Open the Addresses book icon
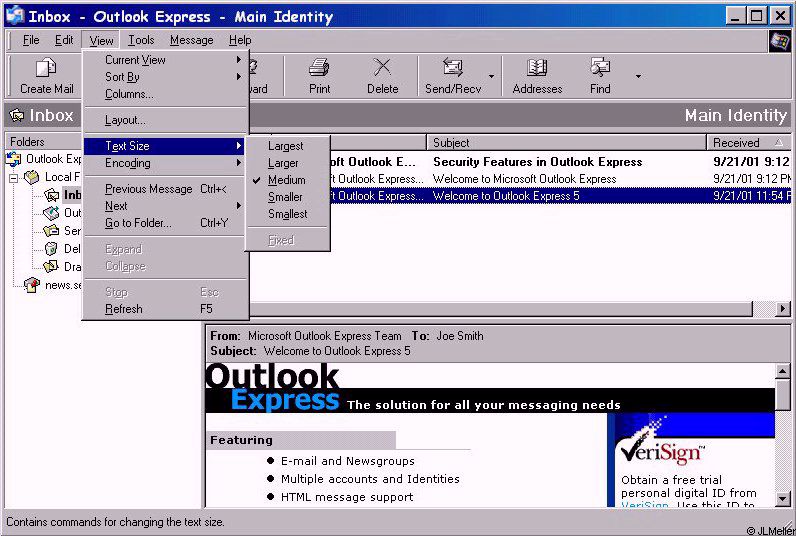796x536 pixels. pyautogui.click(x=537, y=68)
